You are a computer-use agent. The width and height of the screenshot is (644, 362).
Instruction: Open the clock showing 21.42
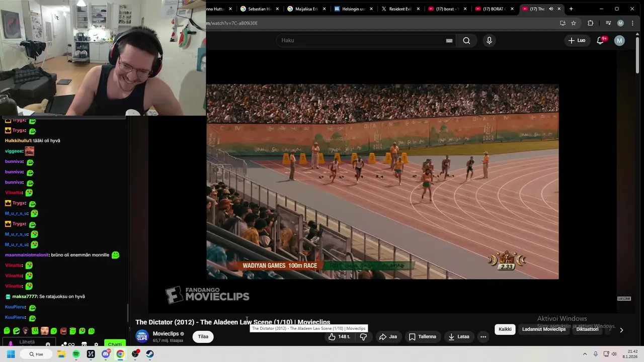630,354
